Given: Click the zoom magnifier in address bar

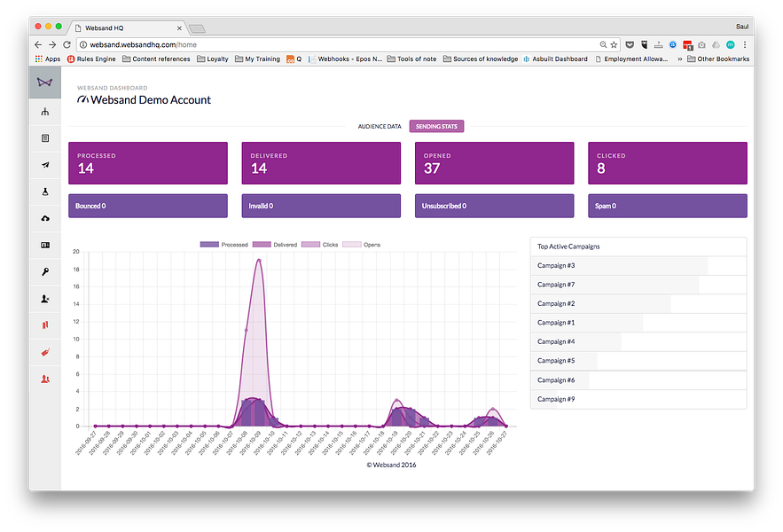Looking at the screenshot, I should pyautogui.click(x=603, y=44).
